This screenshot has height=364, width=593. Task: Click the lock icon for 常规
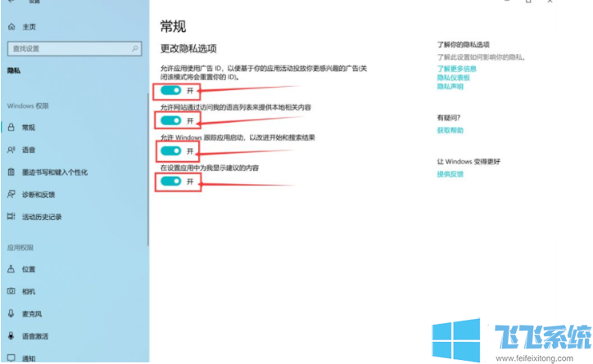tap(11, 128)
